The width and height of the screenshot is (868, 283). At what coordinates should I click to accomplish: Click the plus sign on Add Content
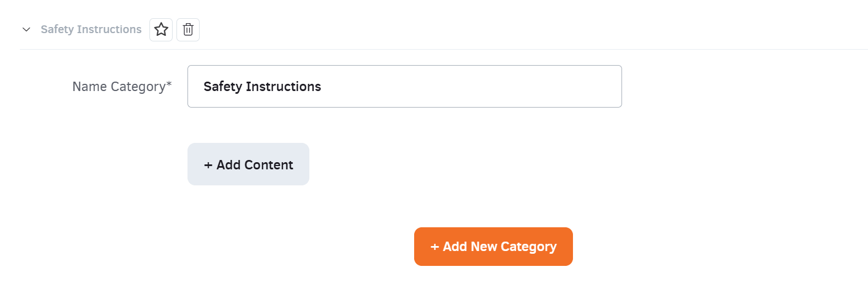tap(208, 165)
